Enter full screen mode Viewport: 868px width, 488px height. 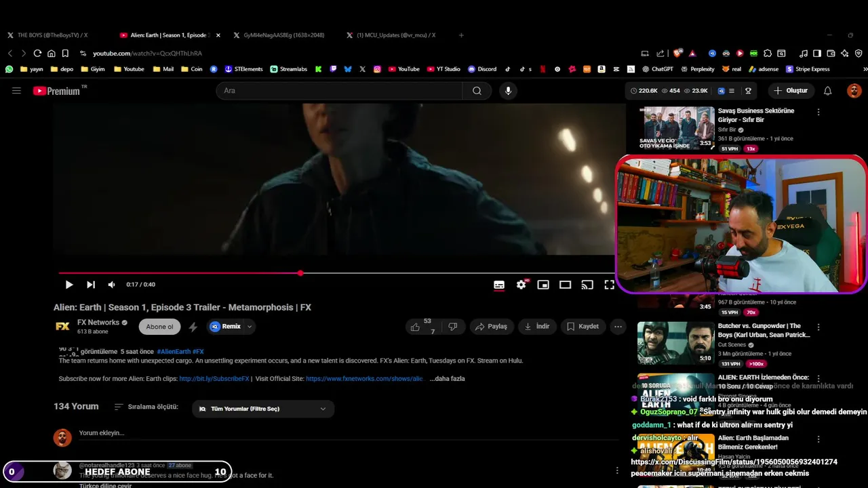point(609,285)
